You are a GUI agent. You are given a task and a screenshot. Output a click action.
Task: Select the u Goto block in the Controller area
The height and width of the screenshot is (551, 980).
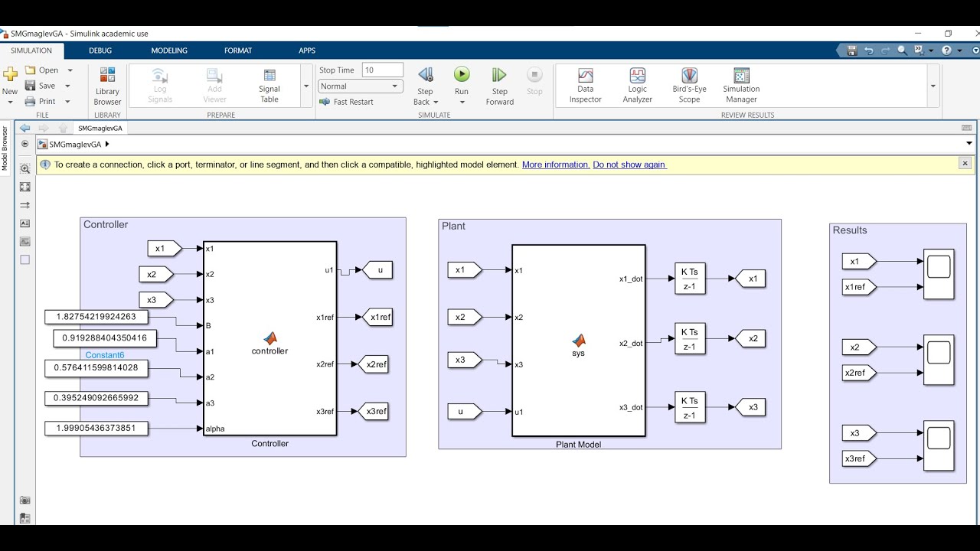(x=378, y=269)
